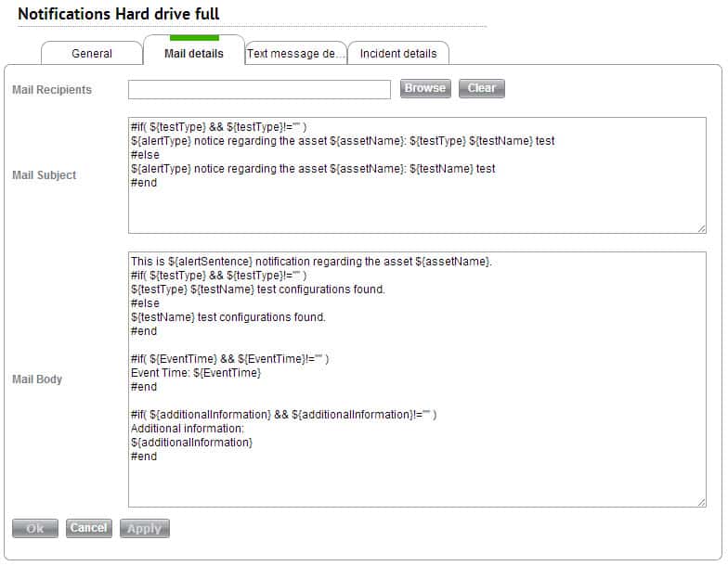Click the resize handle of Mail Subject box
The image size is (728, 566).
(x=701, y=228)
